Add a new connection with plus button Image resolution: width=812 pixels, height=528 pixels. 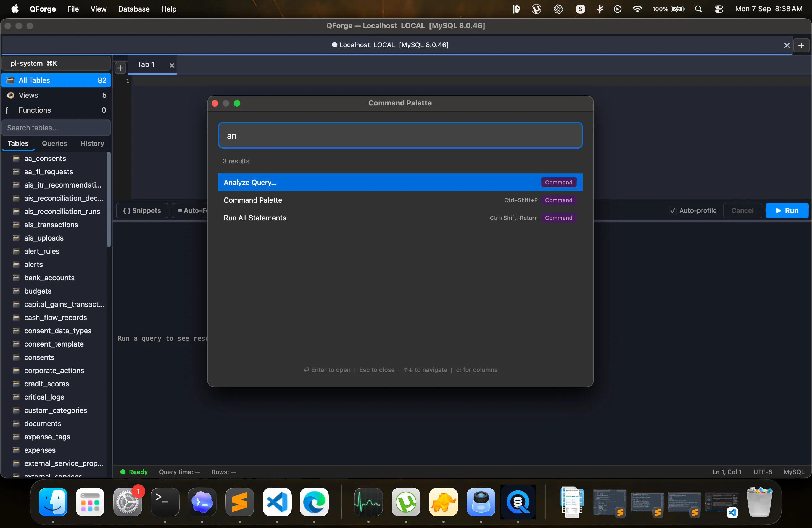(x=801, y=45)
